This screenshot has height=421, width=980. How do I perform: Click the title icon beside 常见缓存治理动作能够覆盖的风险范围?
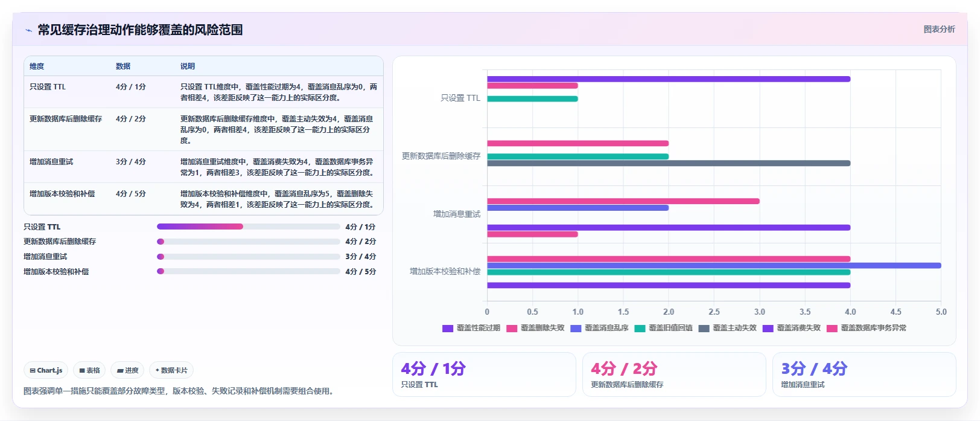28,30
